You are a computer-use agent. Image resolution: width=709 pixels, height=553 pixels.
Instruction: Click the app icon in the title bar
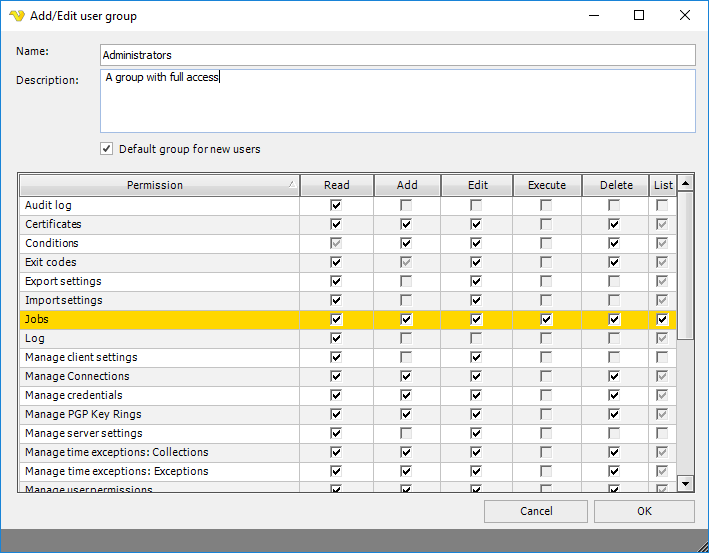(16, 16)
